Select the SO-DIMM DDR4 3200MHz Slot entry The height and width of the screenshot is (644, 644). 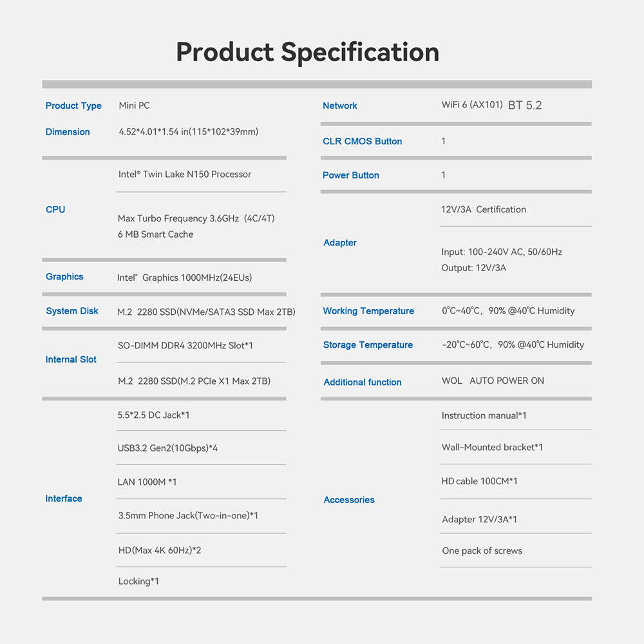coord(185,346)
